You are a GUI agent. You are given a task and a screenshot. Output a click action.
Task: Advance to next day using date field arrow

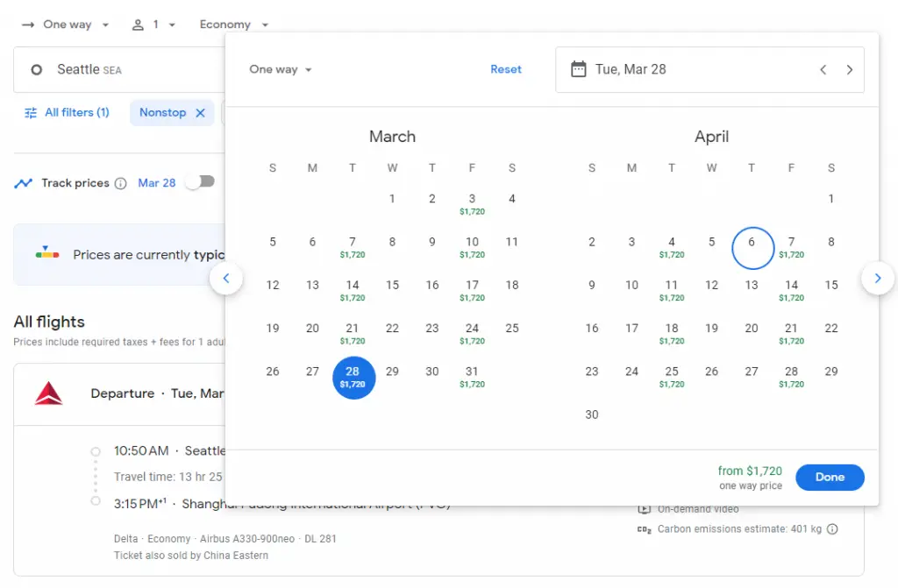click(849, 70)
